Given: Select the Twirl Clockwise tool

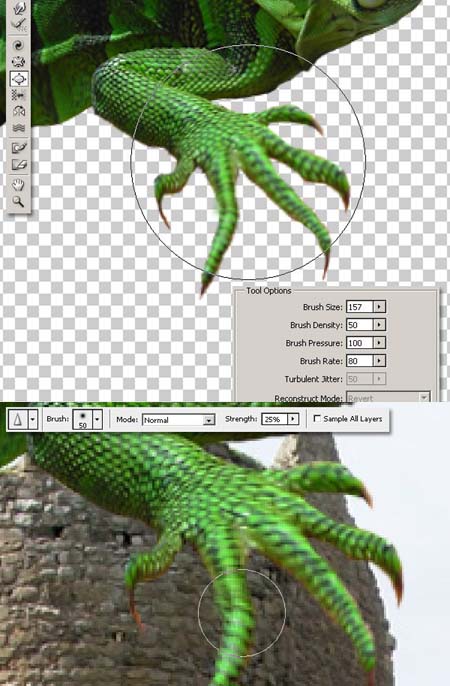Looking at the screenshot, I should tap(19, 45).
